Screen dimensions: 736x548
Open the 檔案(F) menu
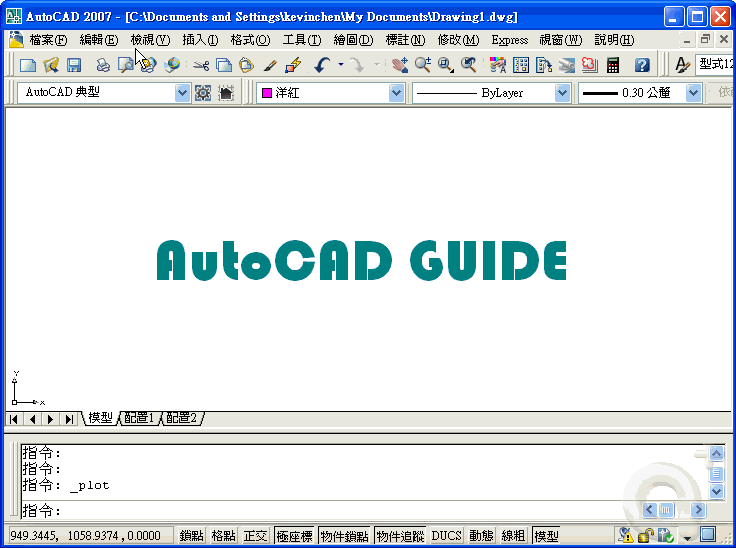(48, 40)
